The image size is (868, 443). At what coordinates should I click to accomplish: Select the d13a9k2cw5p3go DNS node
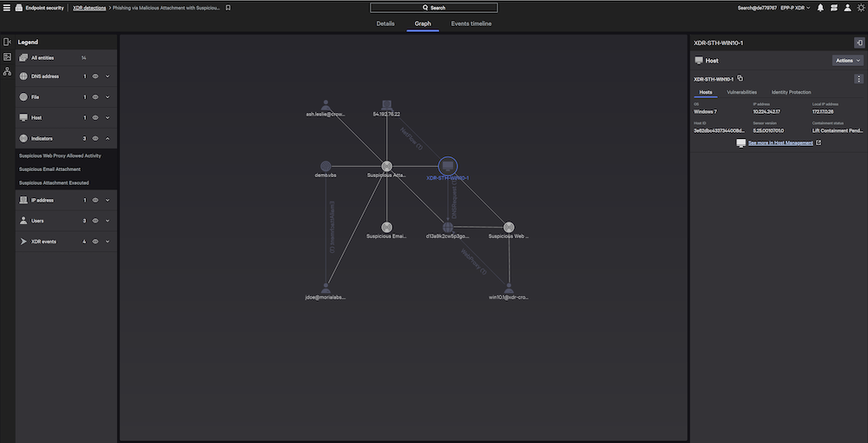point(448,227)
